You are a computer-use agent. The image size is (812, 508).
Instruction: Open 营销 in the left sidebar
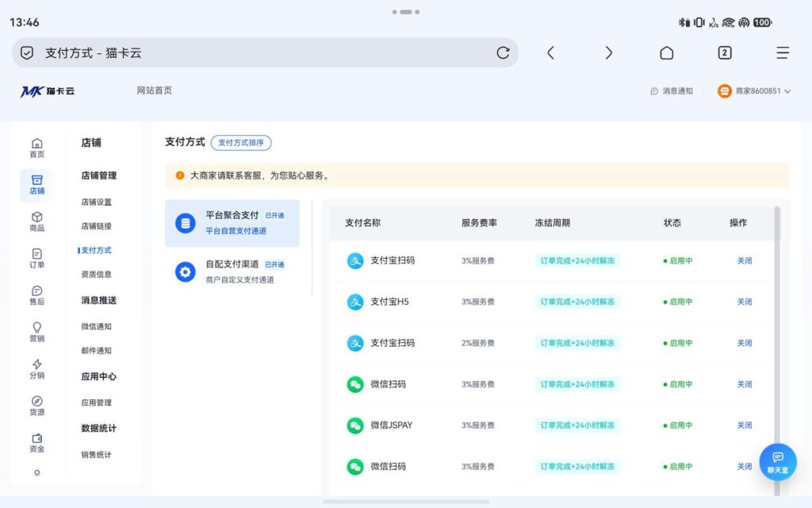pyautogui.click(x=36, y=333)
